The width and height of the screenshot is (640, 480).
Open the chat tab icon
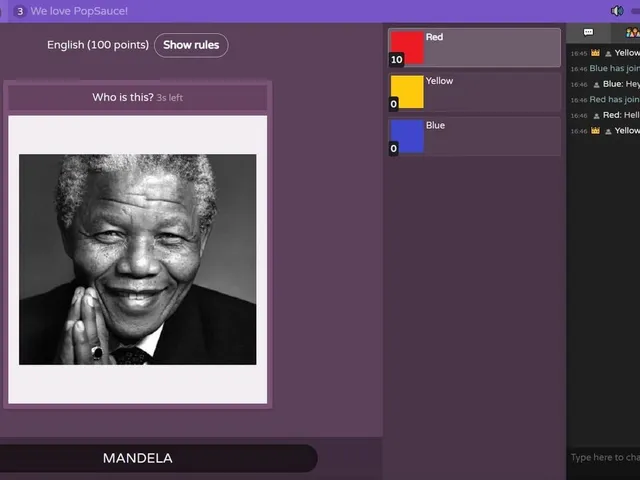[x=588, y=32]
